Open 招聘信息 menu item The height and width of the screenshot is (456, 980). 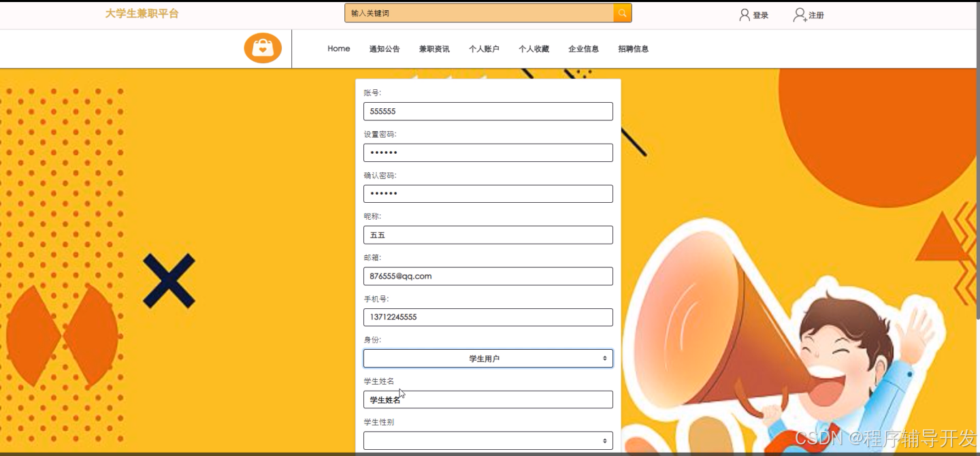click(633, 49)
